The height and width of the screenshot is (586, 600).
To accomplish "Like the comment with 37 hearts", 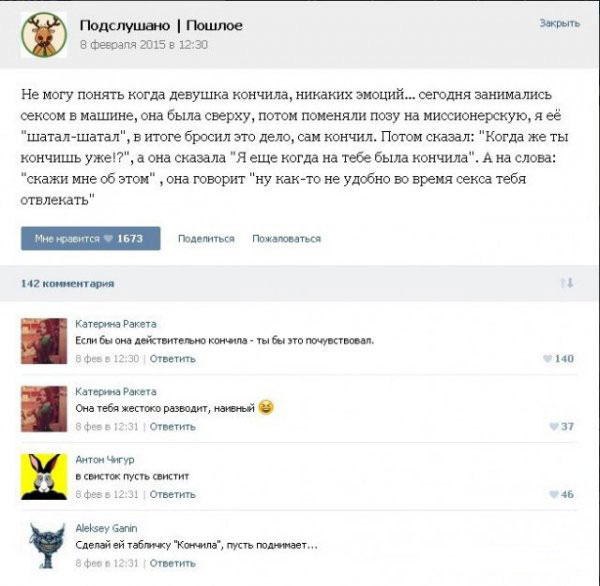I will [x=561, y=426].
